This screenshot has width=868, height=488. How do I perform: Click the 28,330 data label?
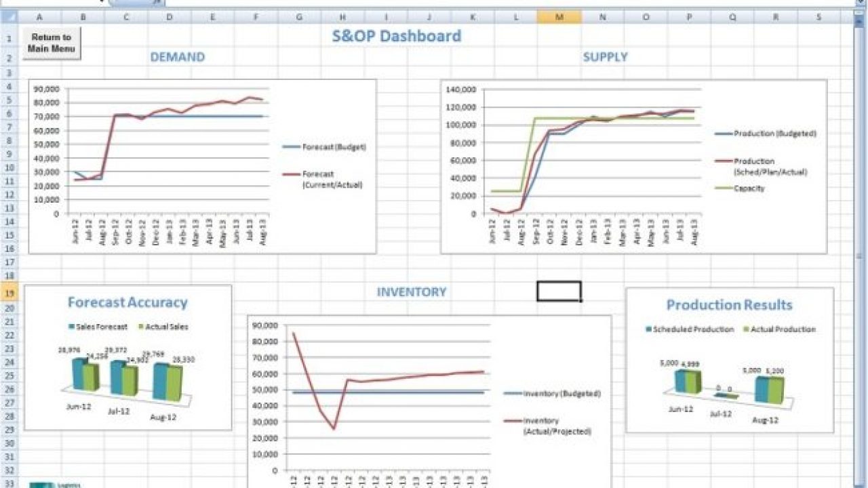click(x=182, y=359)
